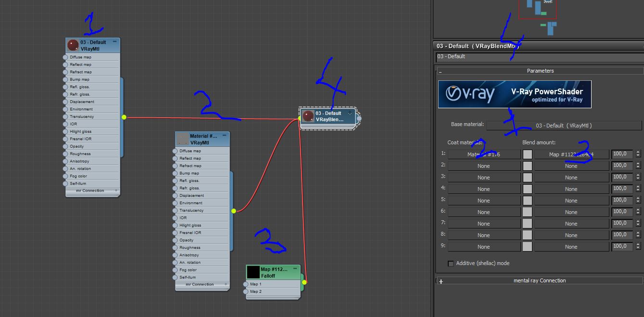Collapse the Parameters rollout

[x=440, y=71]
